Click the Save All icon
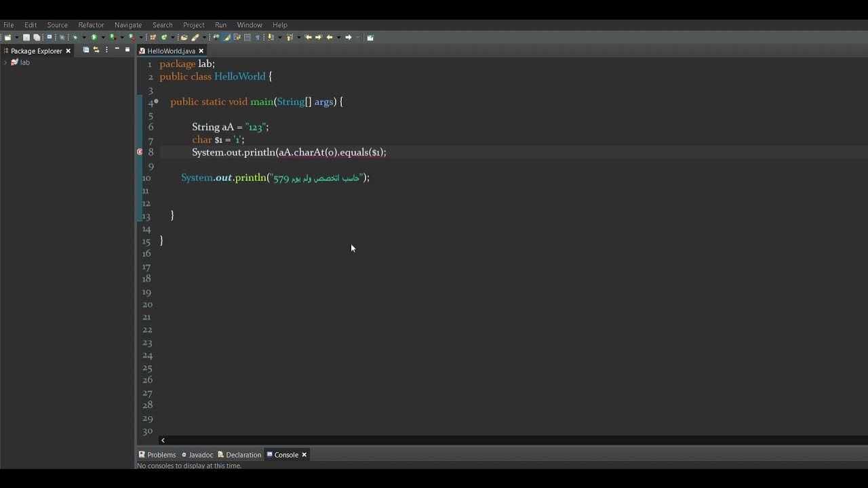Screen dimensions: 868x488 37,37
